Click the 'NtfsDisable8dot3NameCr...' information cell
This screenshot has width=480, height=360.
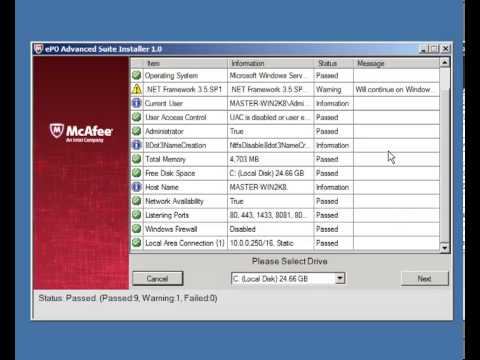click(x=271, y=145)
